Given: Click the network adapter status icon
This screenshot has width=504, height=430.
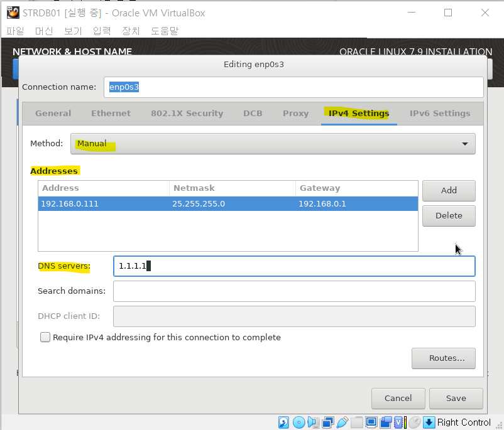Looking at the screenshot, I should 328,422.
